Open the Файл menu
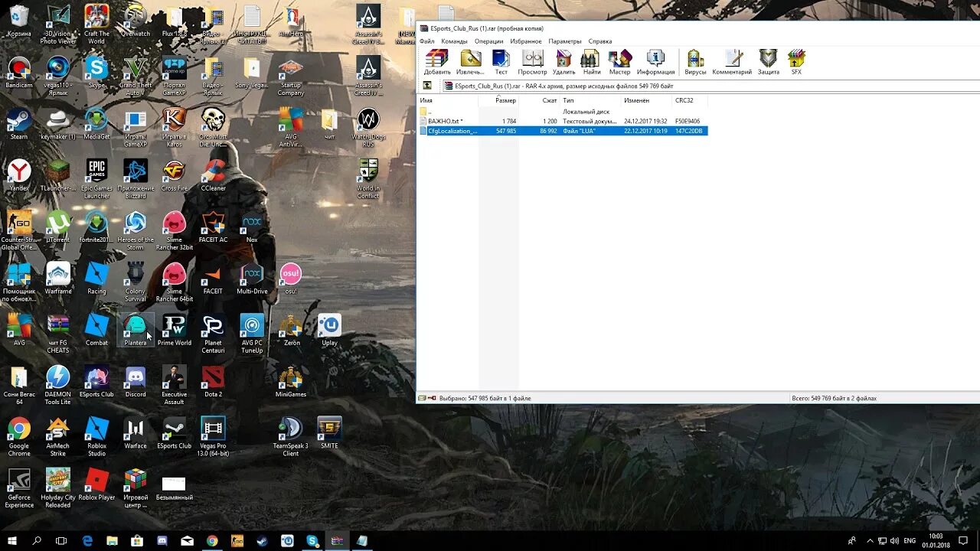The height and width of the screenshot is (551, 980). click(x=426, y=41)
